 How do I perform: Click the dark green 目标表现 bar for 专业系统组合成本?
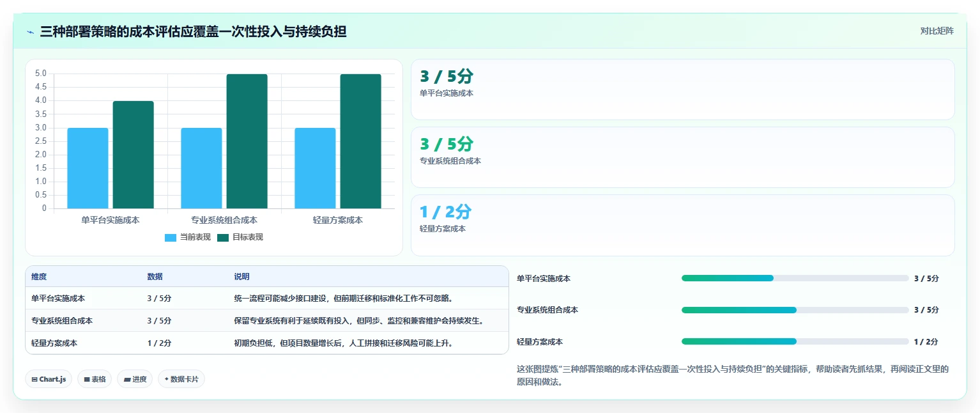[247, 141]
